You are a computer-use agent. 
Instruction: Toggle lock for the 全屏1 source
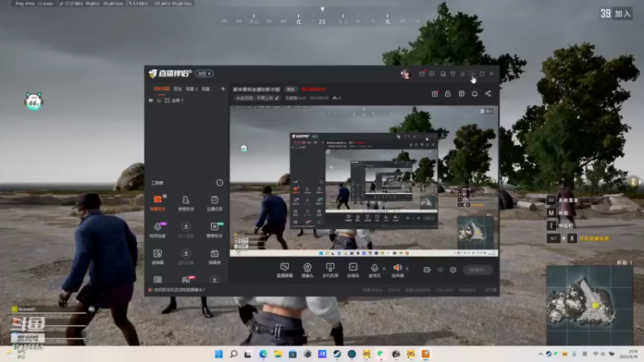point(159,100)
